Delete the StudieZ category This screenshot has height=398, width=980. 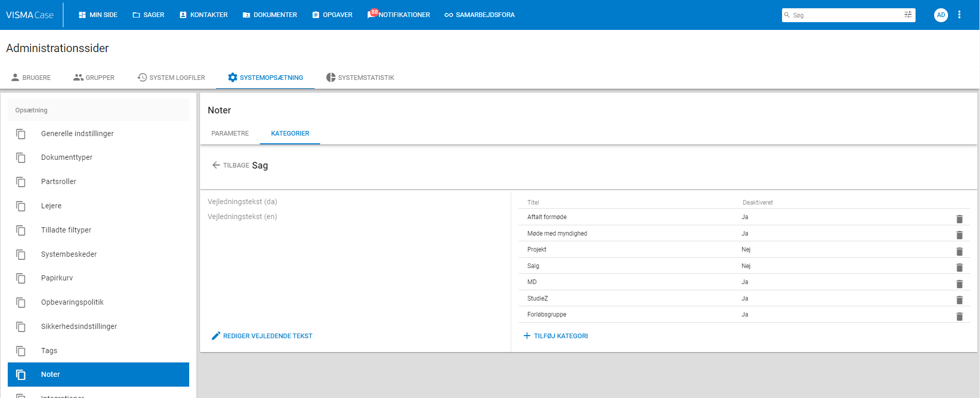pos(959,300)
